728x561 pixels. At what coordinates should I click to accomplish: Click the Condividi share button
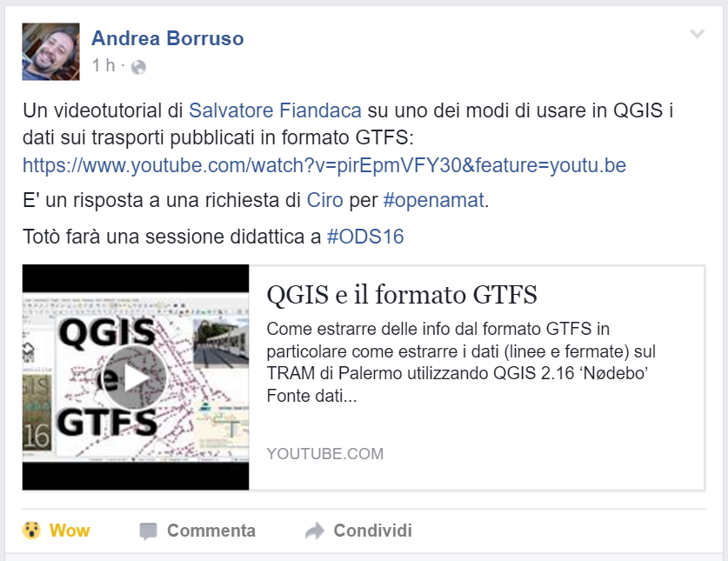pos(358,531)
